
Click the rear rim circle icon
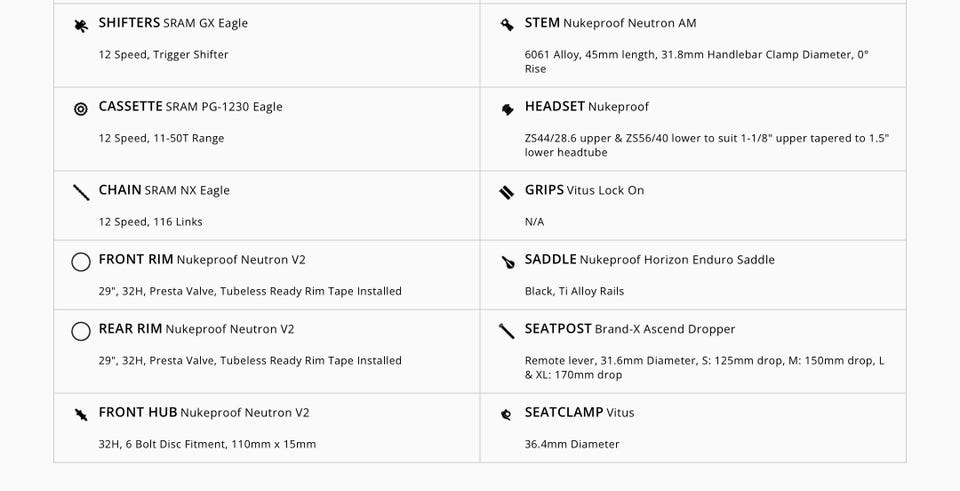point(81,331)
